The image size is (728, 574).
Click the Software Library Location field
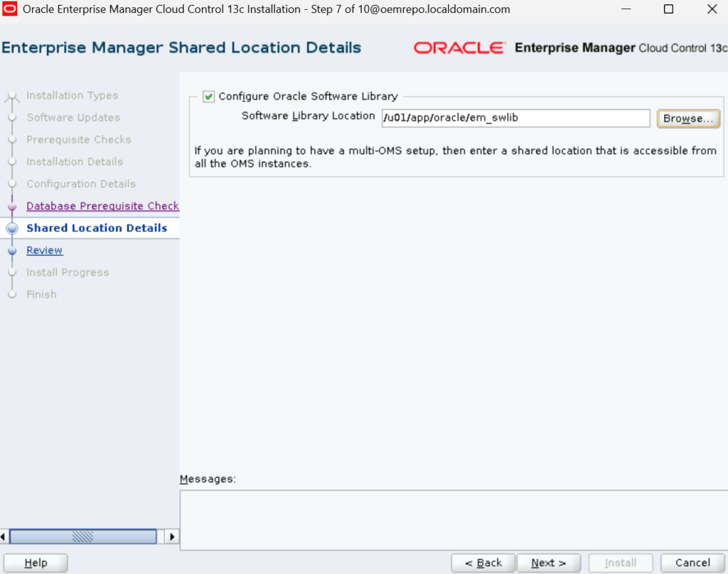[x=515, y=118]
